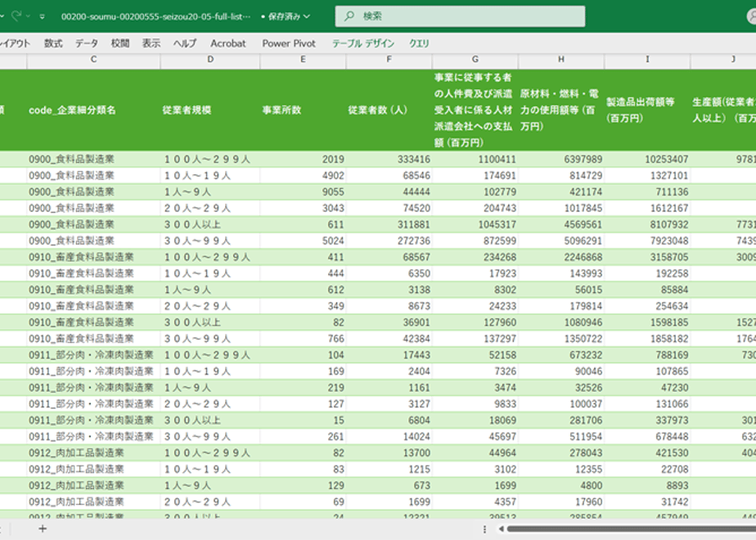Select cell with value 10253407
The height and width of the screenshot is (540, 756).
[647, 159]
